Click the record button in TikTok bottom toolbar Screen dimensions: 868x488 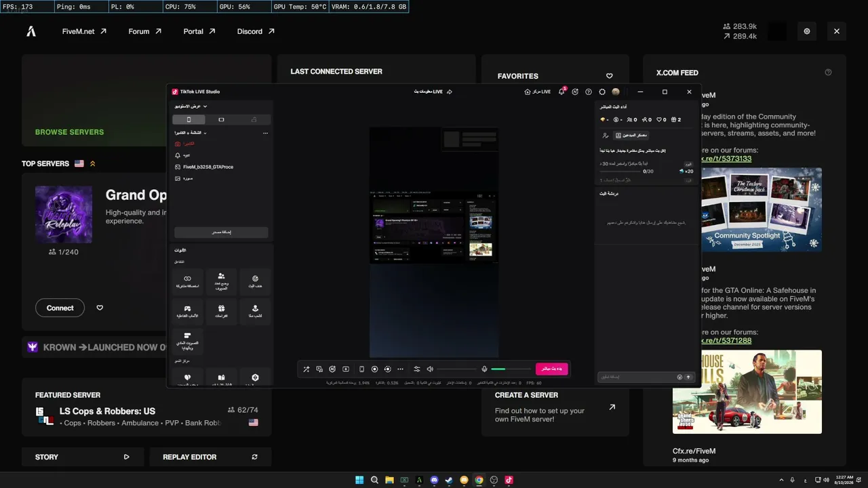(x=374, y=369)
